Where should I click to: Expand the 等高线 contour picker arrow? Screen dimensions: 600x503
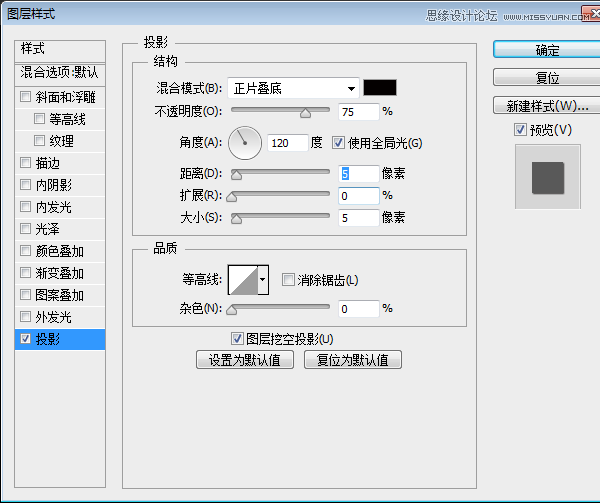(x=262, y=280)
